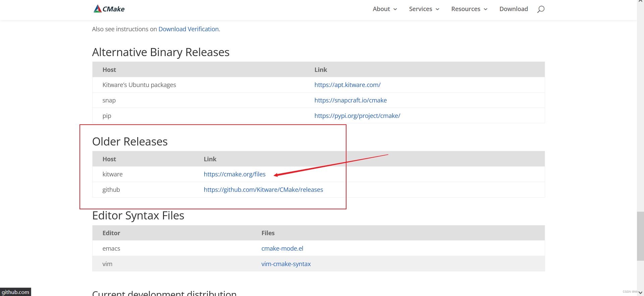Click the 'github.com' status bar text
Viewport: 644px width, 296px height.
[x=15, y=292]
